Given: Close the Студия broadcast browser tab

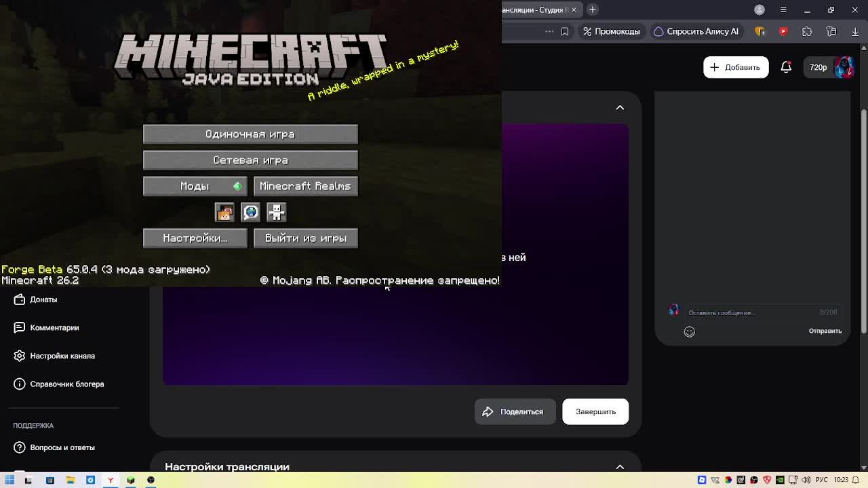Looking at the screenshot, I should click(x=574, y=10).
